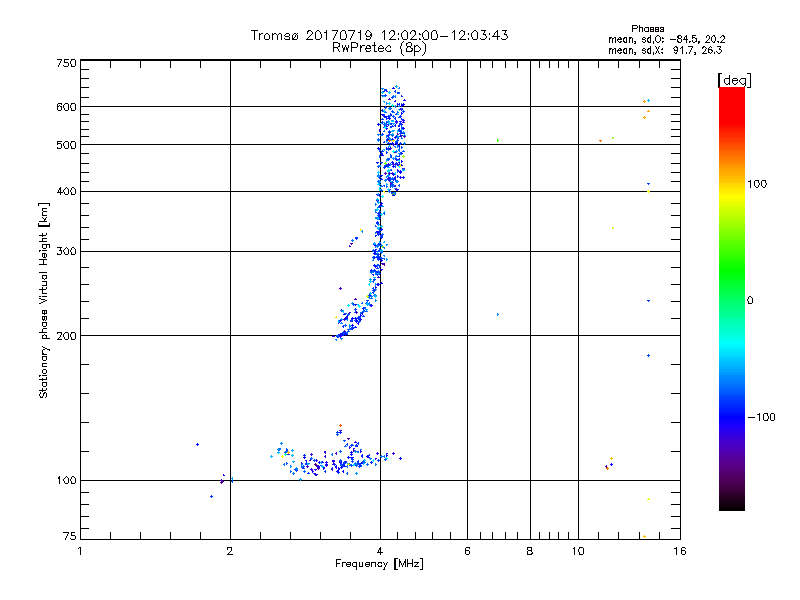Click the colorbar tick label '0'
Viewport: 800px width, 600px height.
(750, 301)
